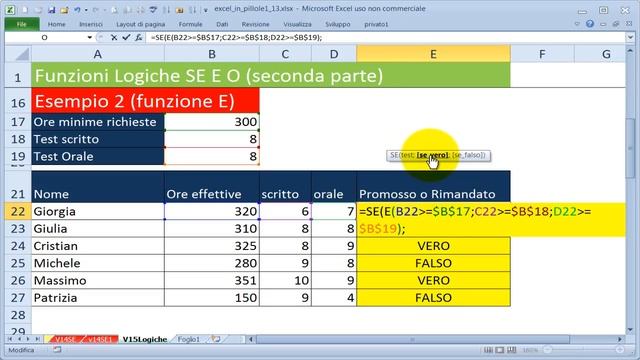Open the Dati ribbon tab
Screen dimensions: 640x360
pyautogui.click(x=222, y=24)
